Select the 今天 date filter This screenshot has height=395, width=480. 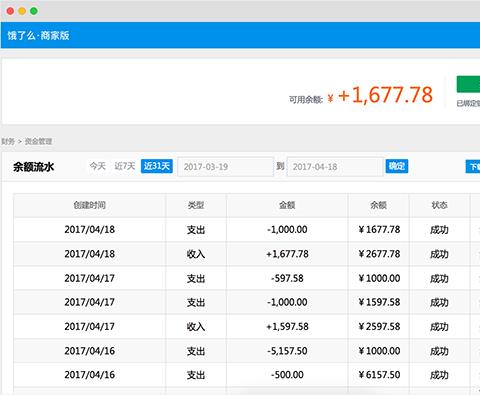click(x=98, y=166)
